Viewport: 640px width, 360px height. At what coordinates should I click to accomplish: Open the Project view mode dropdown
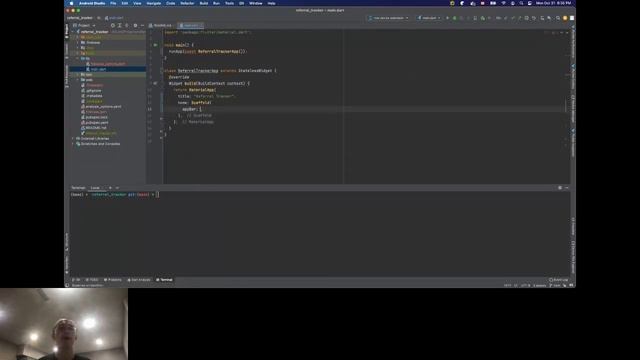tap(84, 25)
